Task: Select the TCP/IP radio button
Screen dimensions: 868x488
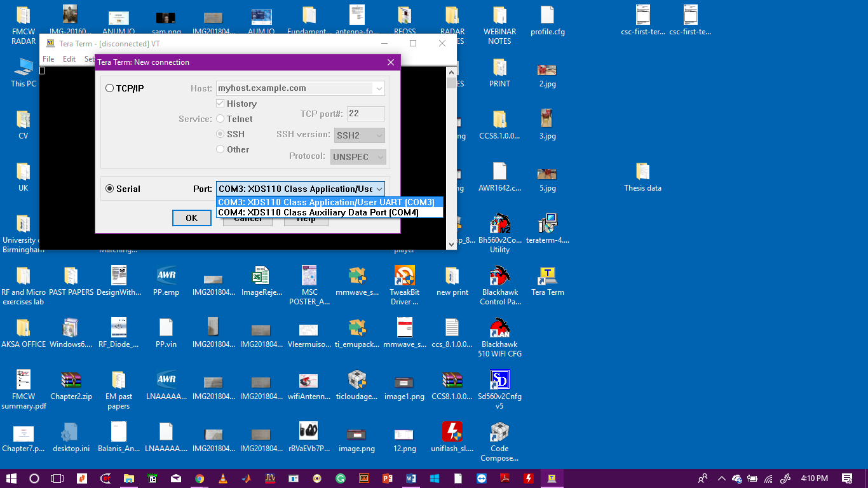Action: pyautogui.click(x=110, y=88)
